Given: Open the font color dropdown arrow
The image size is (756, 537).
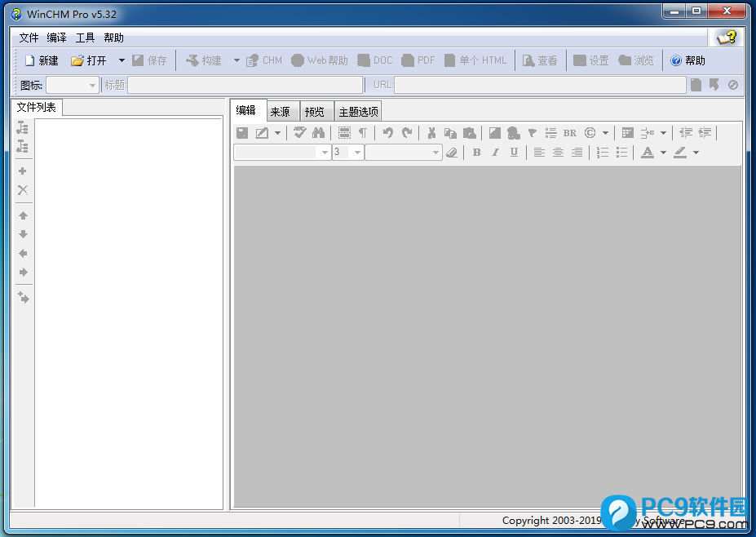Looking at the screenshot, I should (663, 153).
